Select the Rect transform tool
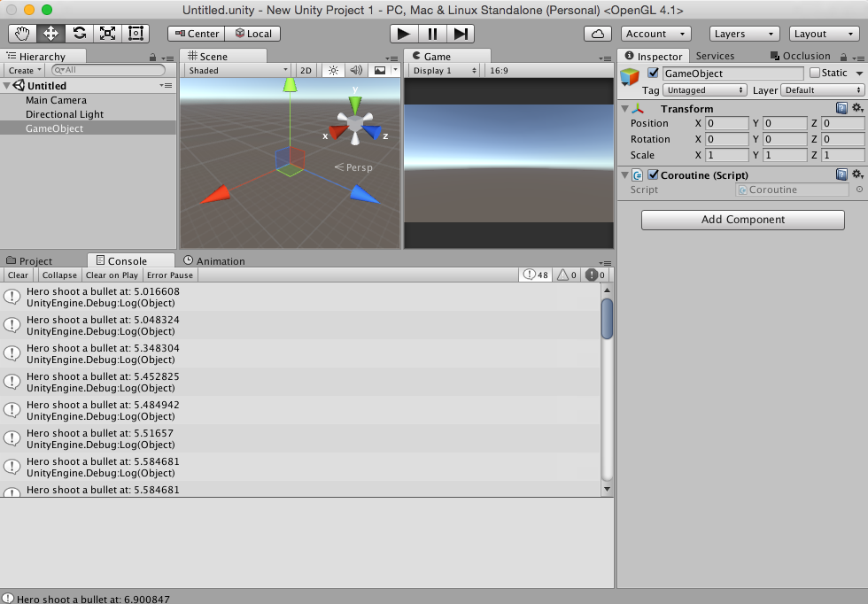This screenshot has width=868, height=604. pos(136,33)
